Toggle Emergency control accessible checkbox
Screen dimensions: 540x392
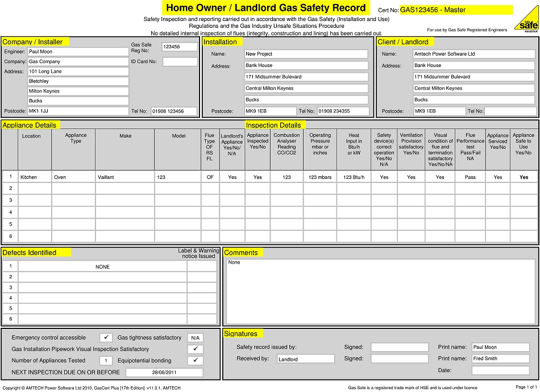click(x=106, y=337)
